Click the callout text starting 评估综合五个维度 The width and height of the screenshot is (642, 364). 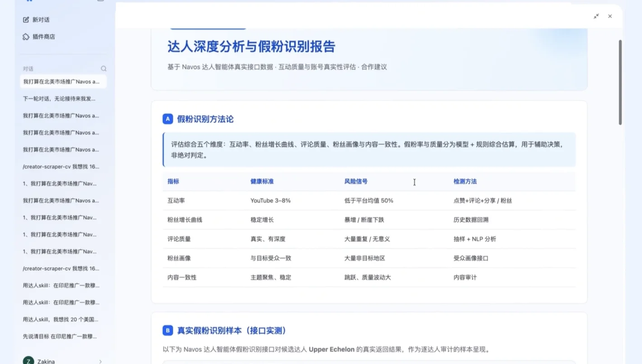(367, 149)
